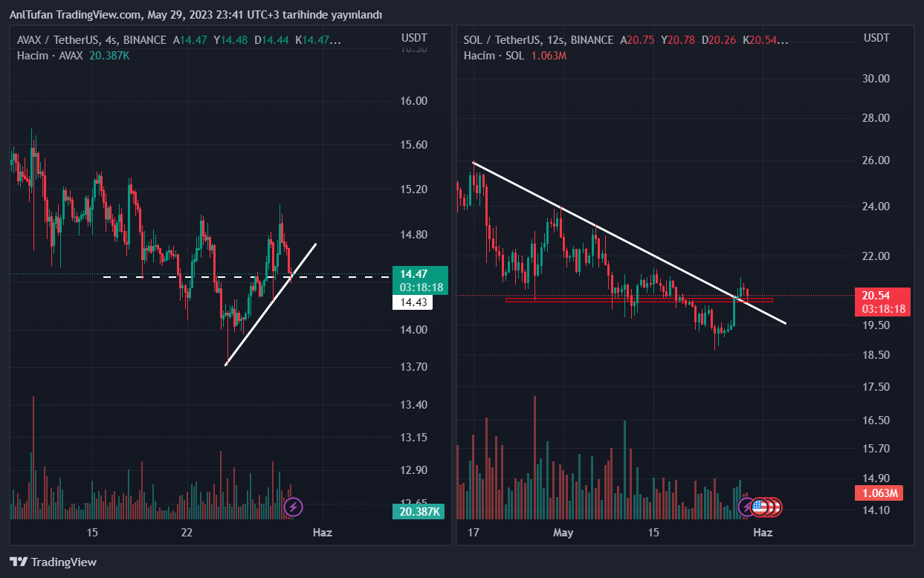Viewport: 924px width, 578px height.
Task: Select the Hacim AVAX volume indicator legend
Action: [x=50, y=56]
